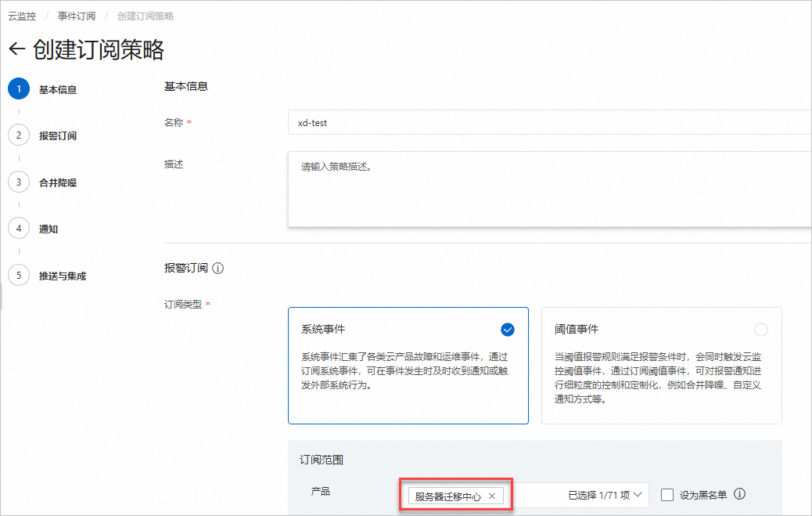The width and height of the screenshot is (812, 516).
Task: Click the 基本信息 section heading
Action: (x=186, y=86)
